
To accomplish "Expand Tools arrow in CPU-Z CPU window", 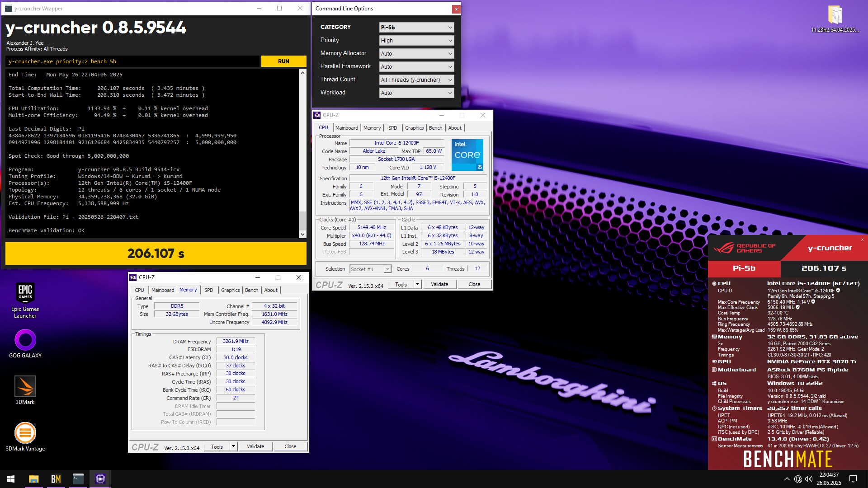I will tap(417, 284).
